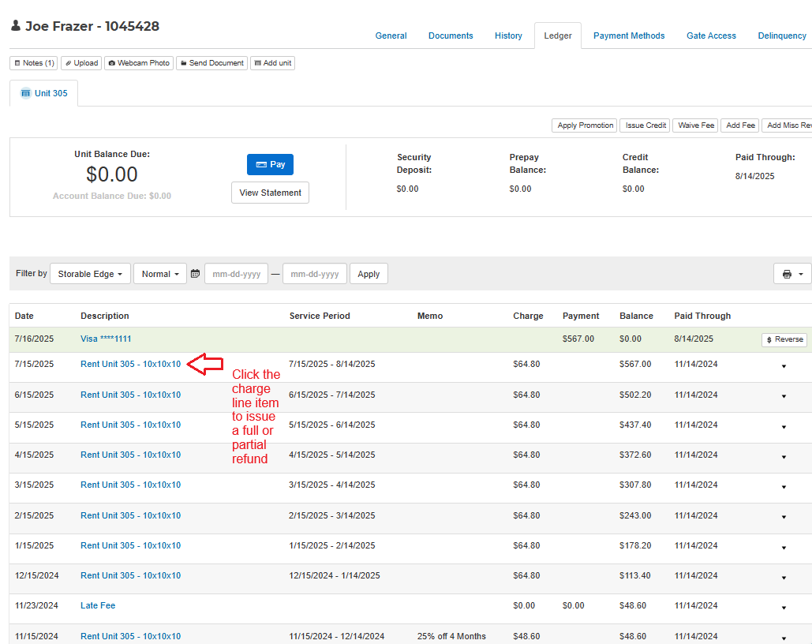Click the Upload paperclip button
The height and width of the screenshot is (644, 812).
click(81, 63)
